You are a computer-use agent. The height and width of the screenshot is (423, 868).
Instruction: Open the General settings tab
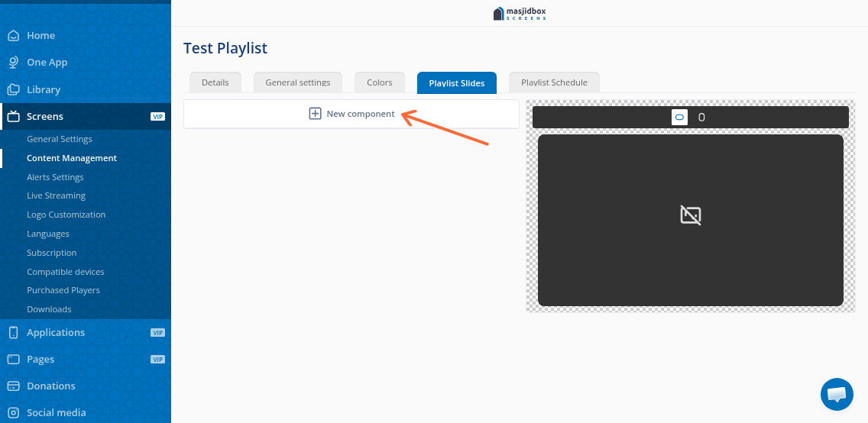pyautogui.click(x=298, y=82)
